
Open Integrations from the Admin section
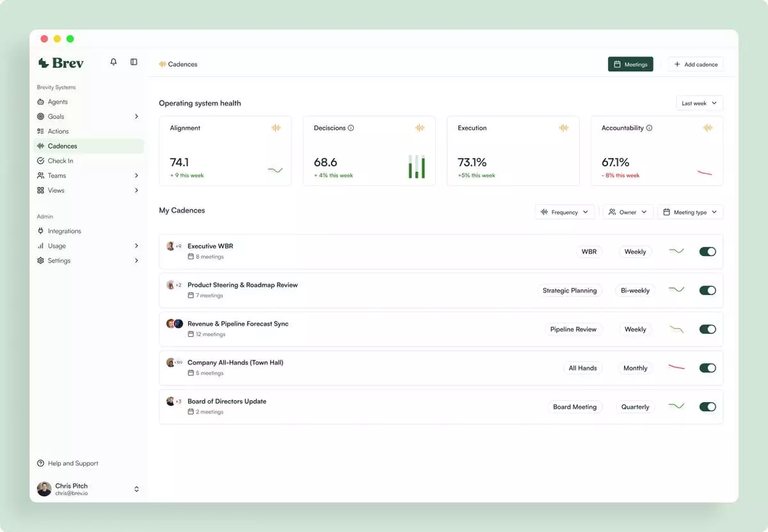pos(64,231)
